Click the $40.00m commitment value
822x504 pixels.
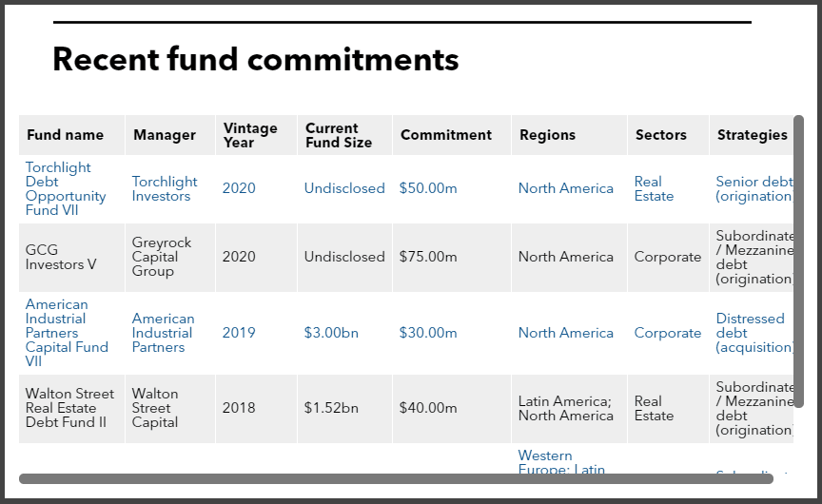point(428,408)
